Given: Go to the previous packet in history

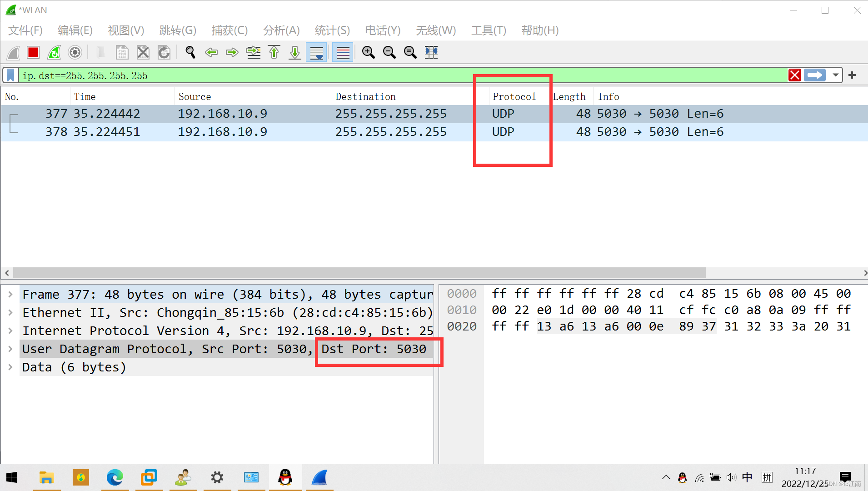Looking at the screenshot, I should pyautogui.click(x=211, y=52).
